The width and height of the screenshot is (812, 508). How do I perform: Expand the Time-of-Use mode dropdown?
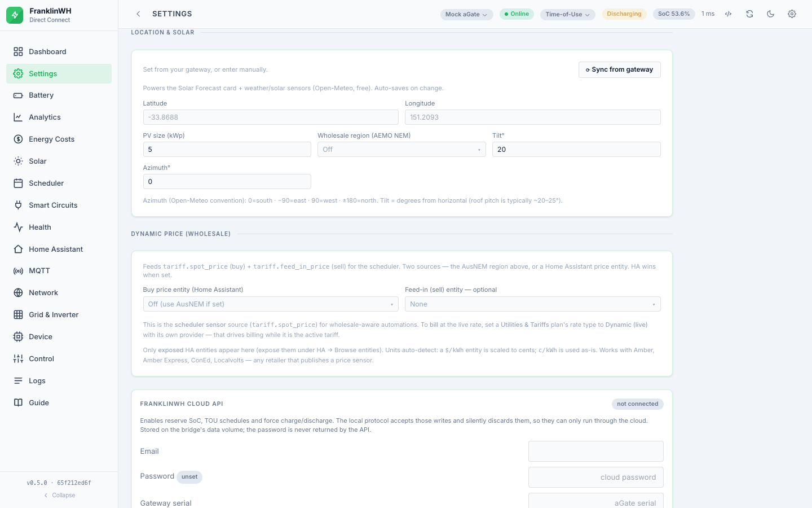pyautogui.click(x=567, y=15)
